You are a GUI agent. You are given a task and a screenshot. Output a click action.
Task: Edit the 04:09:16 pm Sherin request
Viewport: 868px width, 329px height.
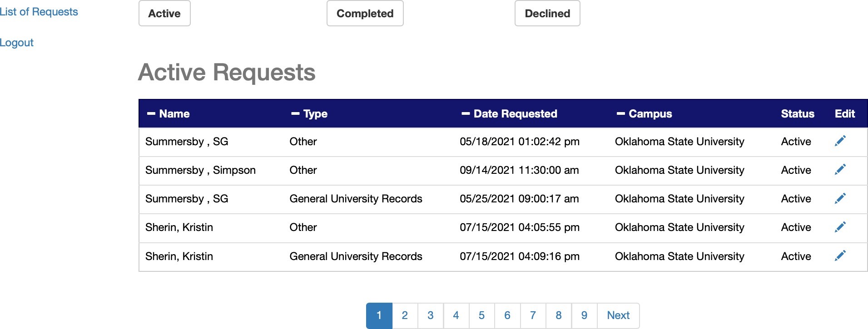click(840, 256)
